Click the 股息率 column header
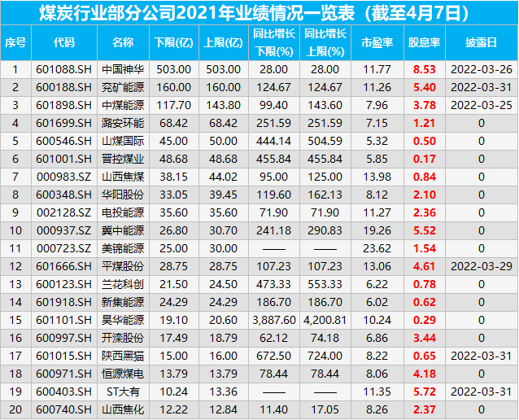The image size is (519, 420). (424, 42)
